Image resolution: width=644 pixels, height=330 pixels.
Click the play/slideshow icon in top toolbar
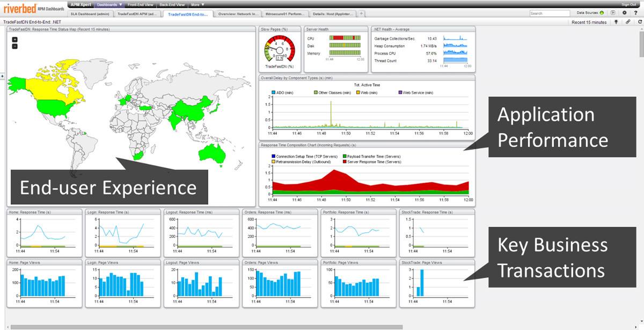point(613,12)
